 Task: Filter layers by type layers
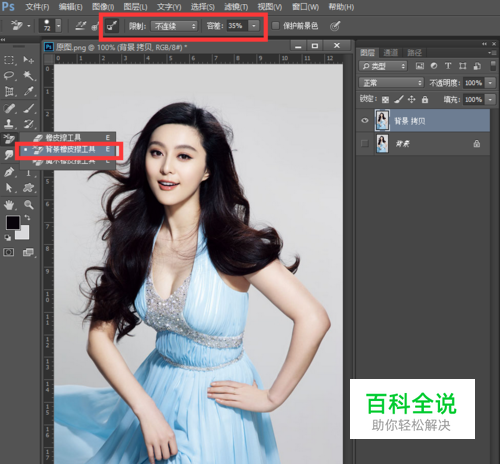[x=448, y=66]
